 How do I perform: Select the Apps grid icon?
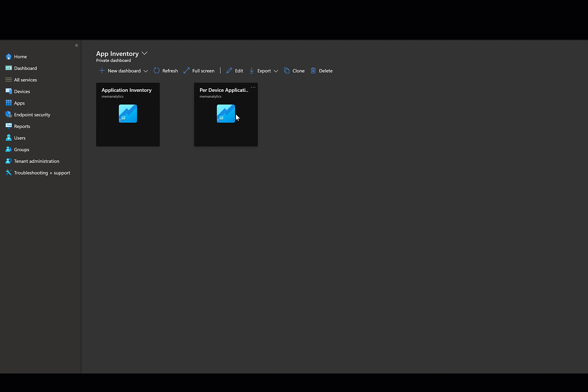point(9,103)
